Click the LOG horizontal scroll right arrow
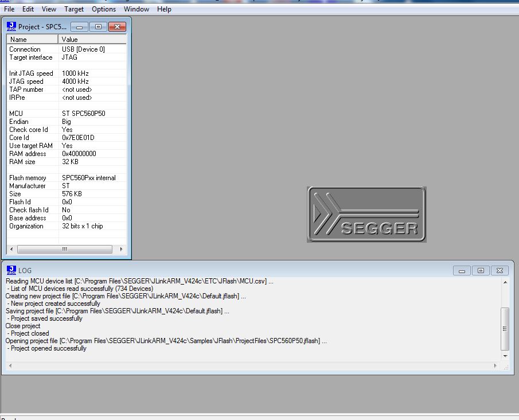519x420 pixels. [x=495, y=365]
